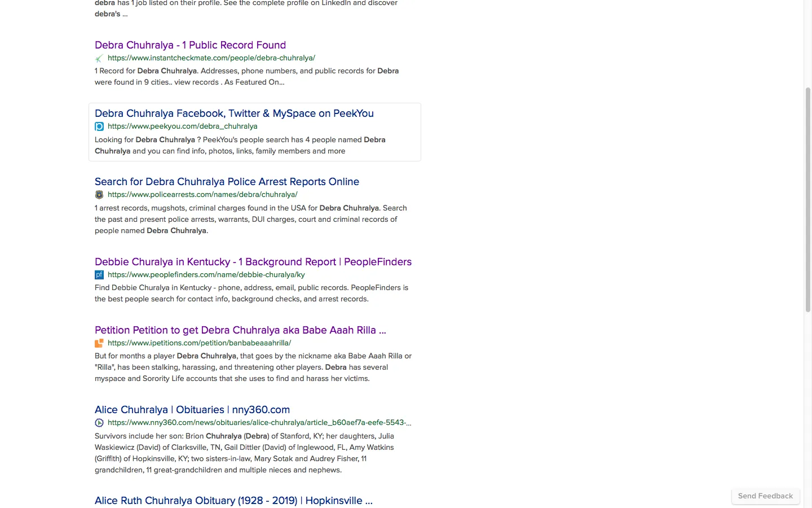Viewport: 812px width, 508px height.
Task: Click the instantcheckmate.com green URL
Action: click(211, 58)
